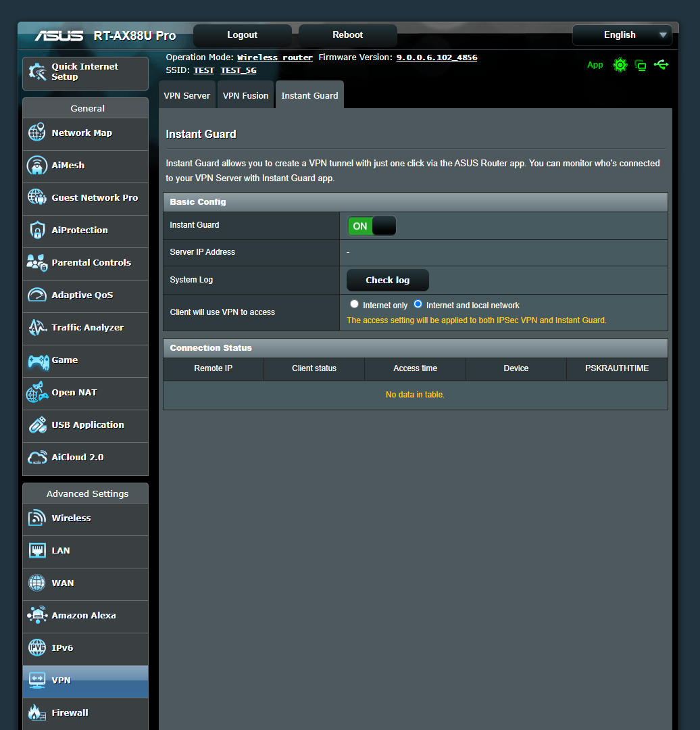The width and height of the screenshot is (700, 730).
Task: Select the Instant Guard tab
Action: 309,95
